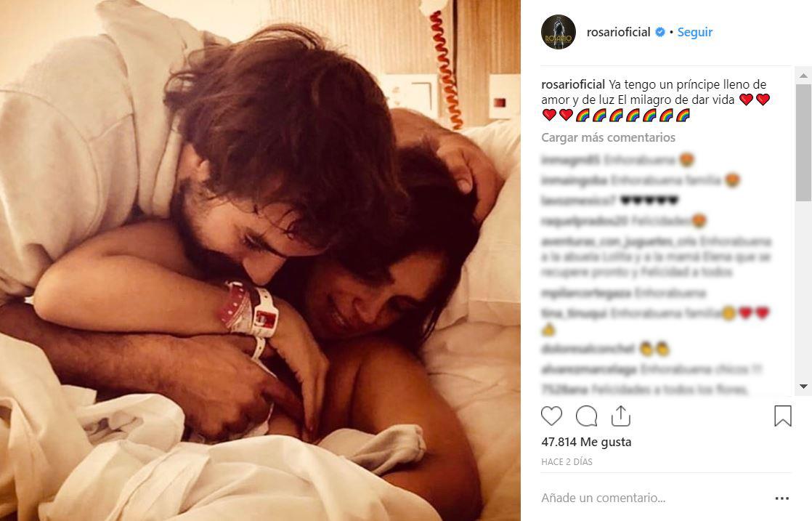Screen dimensions: 812x521
Task: Click the HACE 2 DÍAS timestamp
Action: 567,461
